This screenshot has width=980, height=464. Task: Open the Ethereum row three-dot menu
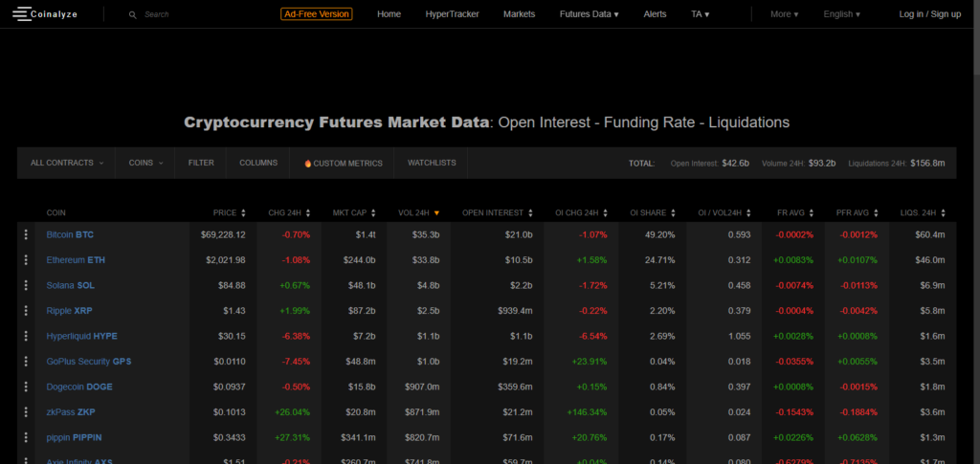tap(27, 260)
